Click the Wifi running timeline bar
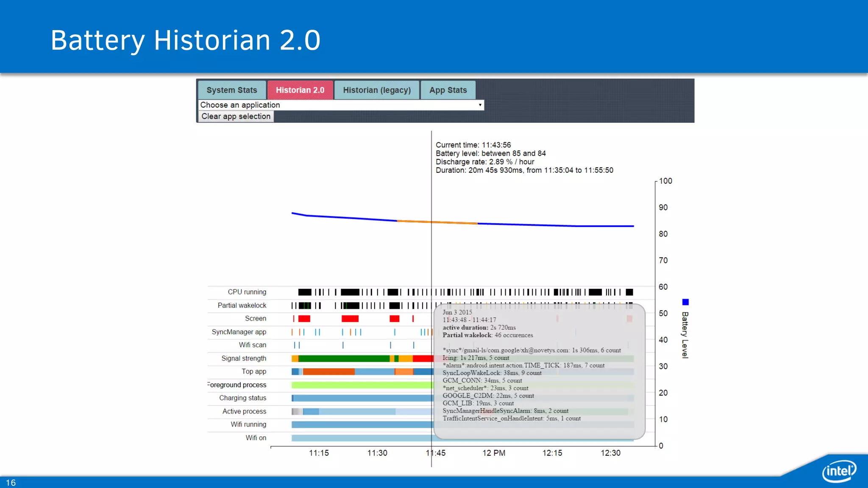Image resolution: width=868 pixels, height=488 pixels. [x=360, y=424]
